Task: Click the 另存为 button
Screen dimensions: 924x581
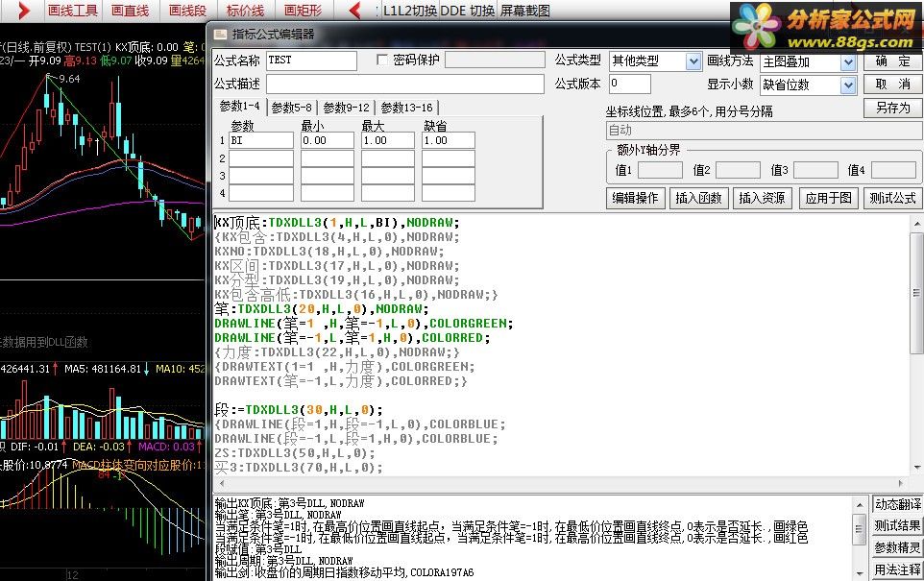Action: 892,108
